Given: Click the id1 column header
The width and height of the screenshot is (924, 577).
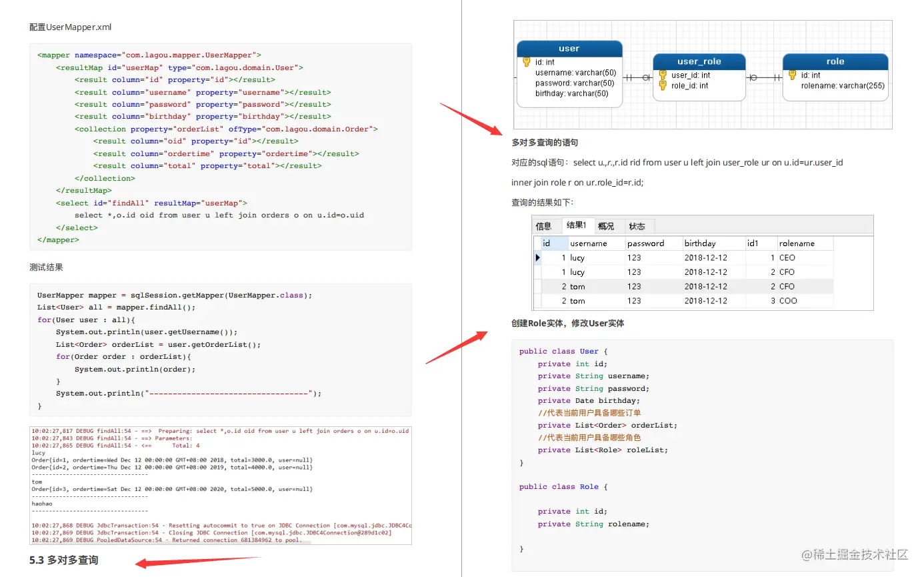Looking at the screenshot, I should (761, 243).
